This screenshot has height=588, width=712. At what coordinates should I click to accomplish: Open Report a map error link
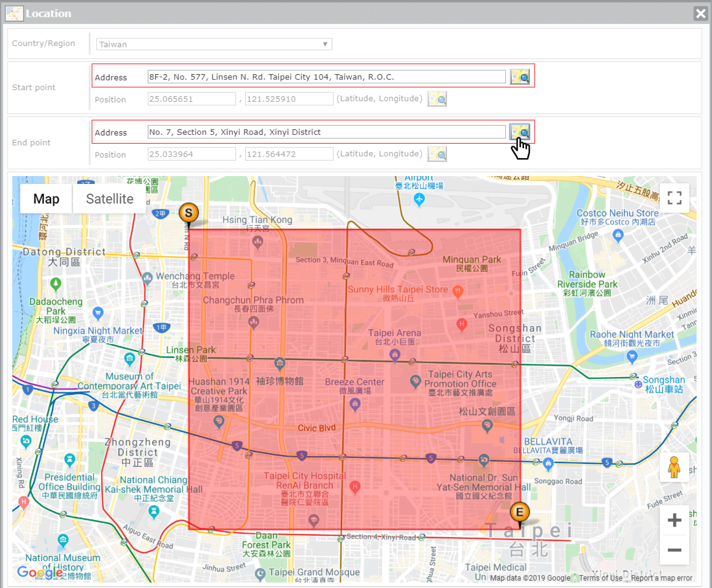[x=662, y=578]
